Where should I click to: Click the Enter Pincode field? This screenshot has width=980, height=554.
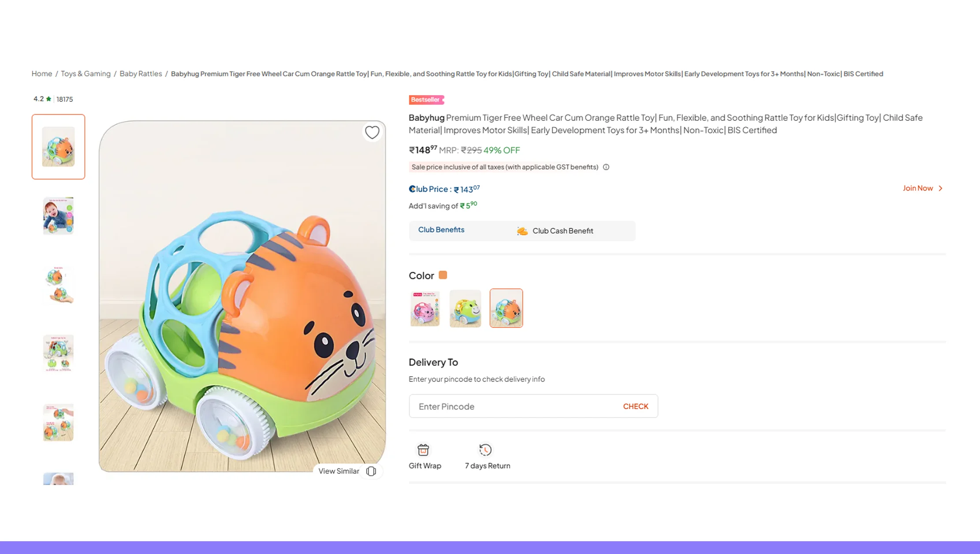(514, 406)
